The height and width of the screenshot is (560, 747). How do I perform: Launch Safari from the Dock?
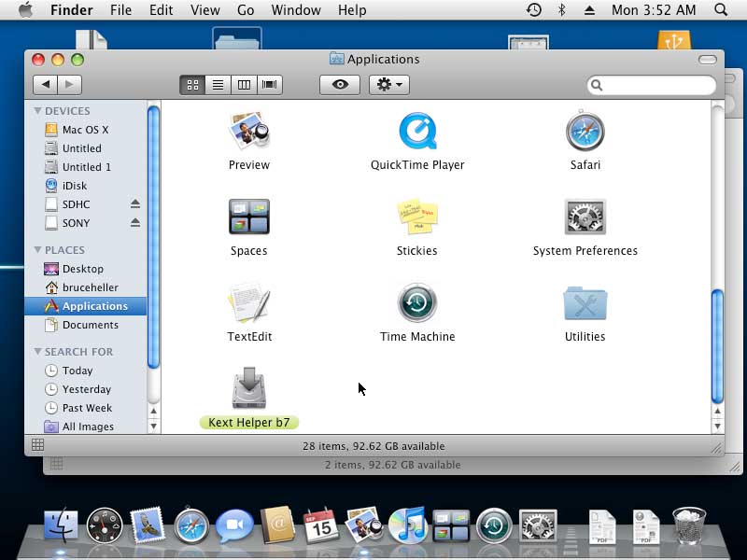[x=191, y=525]
